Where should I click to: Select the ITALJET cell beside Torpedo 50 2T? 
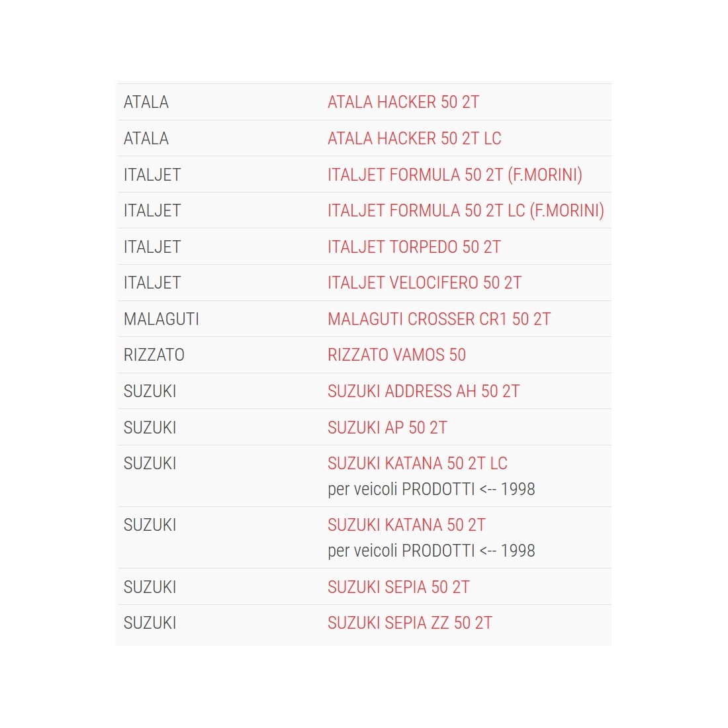152,247
